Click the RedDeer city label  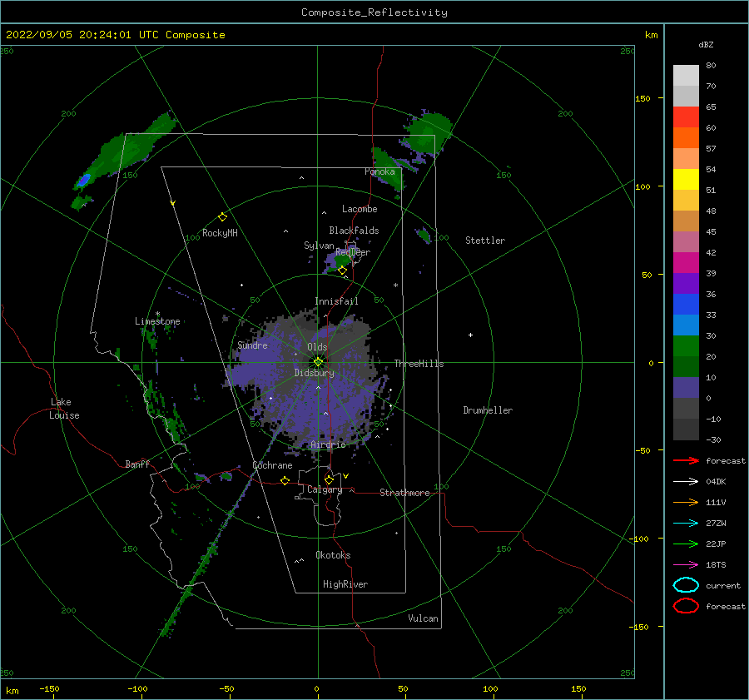pyautogui.click(x=353, y=252)
